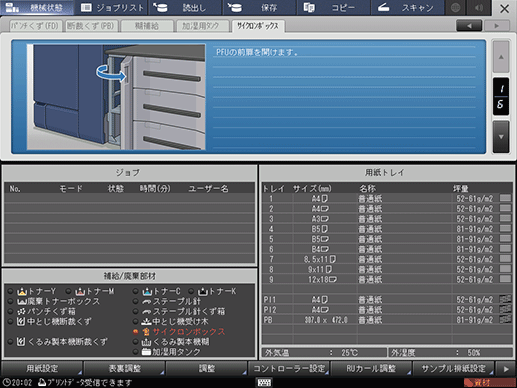Open the 機械状態 machine status screen
Image resolution: width=517 pixels, height=388 pixels.
tap(37, 7)
